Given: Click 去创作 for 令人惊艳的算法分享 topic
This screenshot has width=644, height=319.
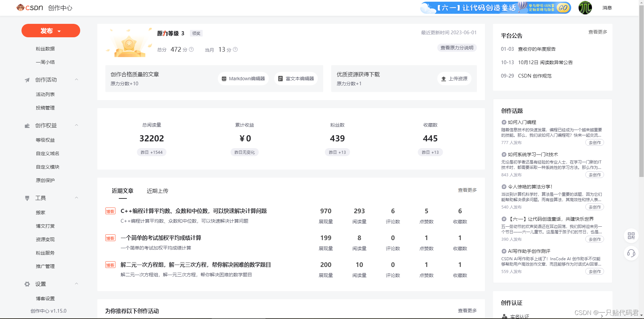Looking at the screenshot, I should (x=595, y=207).
